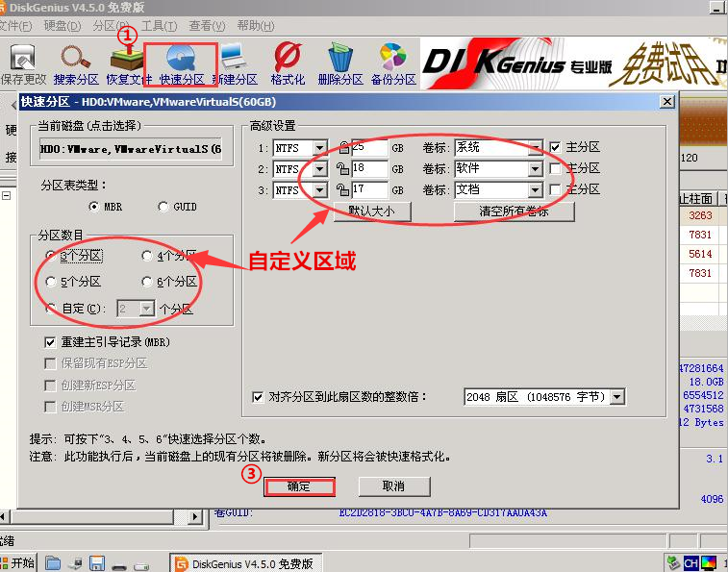Click the partition 3 size field showing 17
Image resolution: width=728 pixels, height=572 pixels.
click(369, 190)
